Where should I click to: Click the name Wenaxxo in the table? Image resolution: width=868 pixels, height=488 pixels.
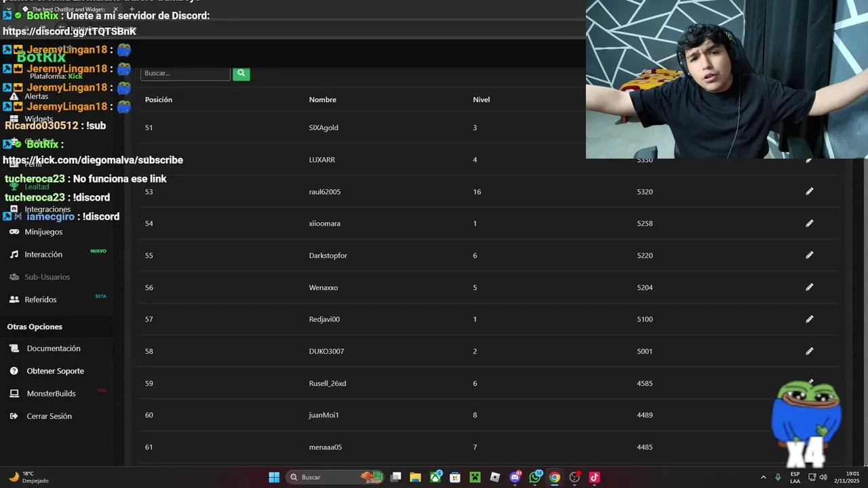(x=323, y=287)
